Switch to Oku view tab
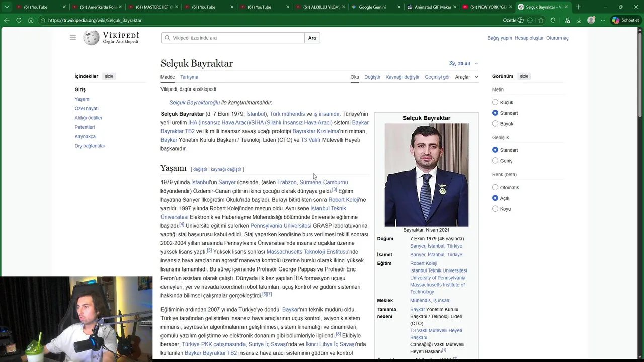 355,77
